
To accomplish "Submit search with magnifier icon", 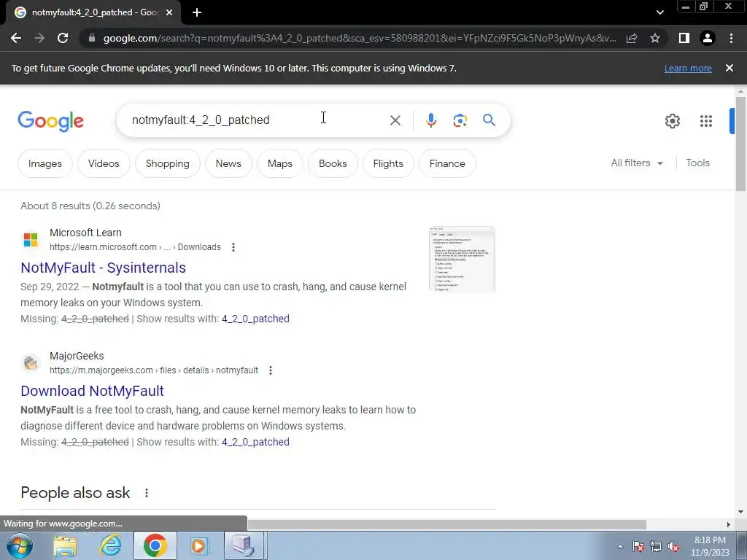I will 489,120.
